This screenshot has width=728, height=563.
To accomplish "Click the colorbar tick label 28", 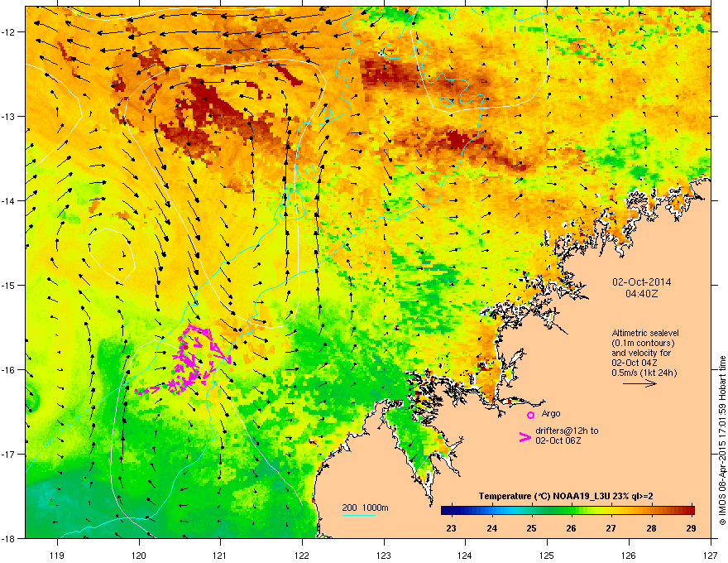I will tap(651, 528).
